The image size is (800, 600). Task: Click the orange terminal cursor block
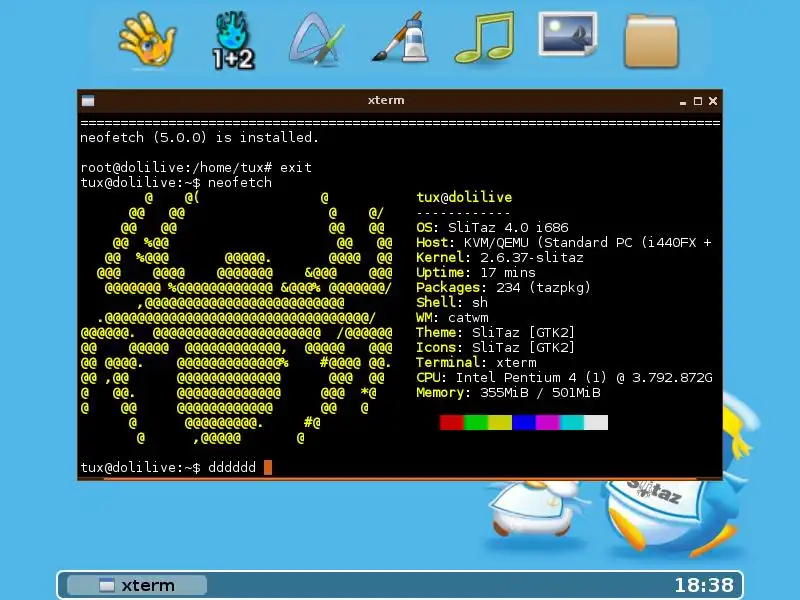click(x=268, y=467)
